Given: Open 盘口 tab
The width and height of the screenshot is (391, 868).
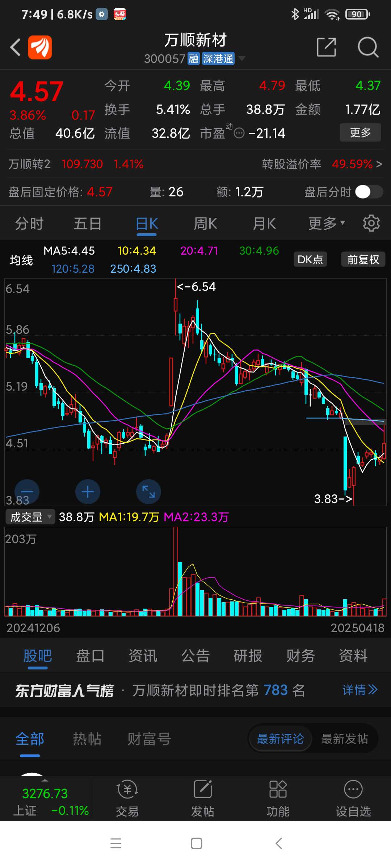Looking at the screenshot, I should [x=90, y=655].
